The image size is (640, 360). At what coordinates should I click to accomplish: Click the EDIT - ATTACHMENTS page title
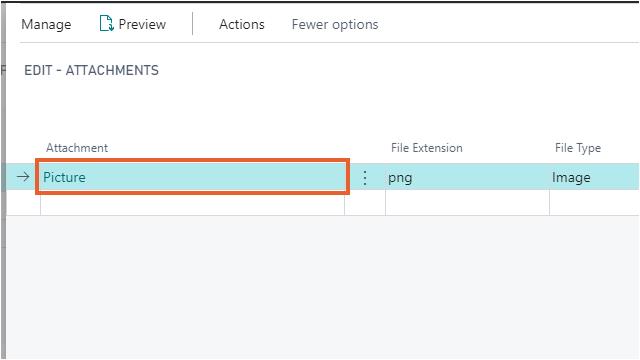[91, 70]
